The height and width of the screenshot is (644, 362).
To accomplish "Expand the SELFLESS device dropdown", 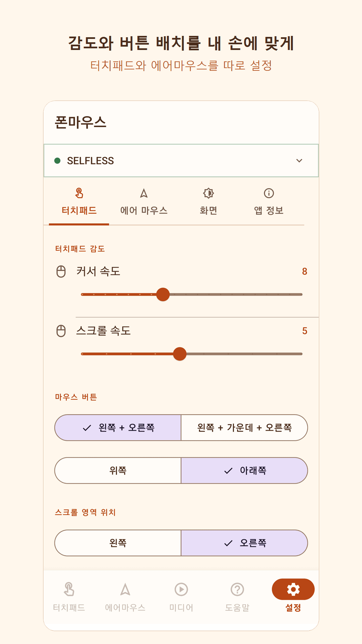I will [x=181, y=161].
